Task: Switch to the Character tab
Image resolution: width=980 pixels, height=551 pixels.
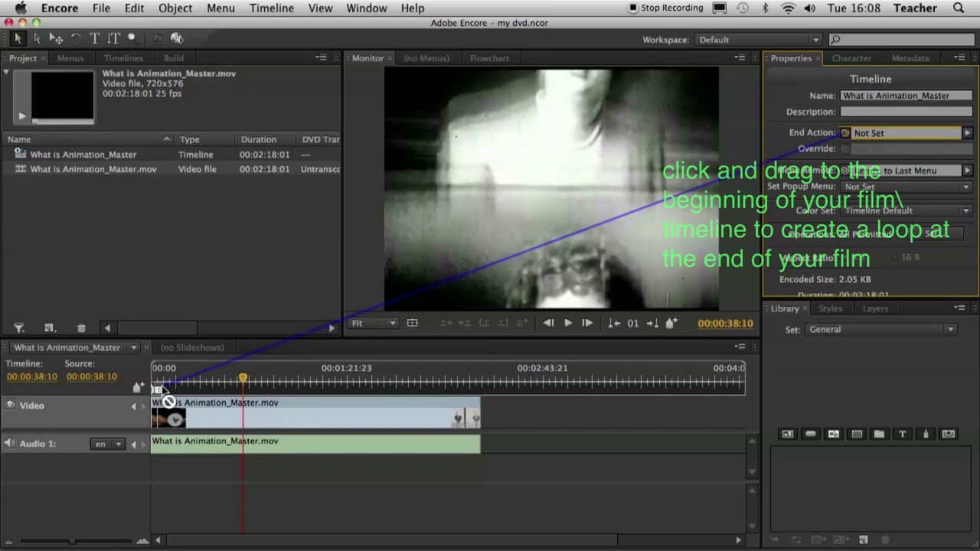Action: [851, 58]
